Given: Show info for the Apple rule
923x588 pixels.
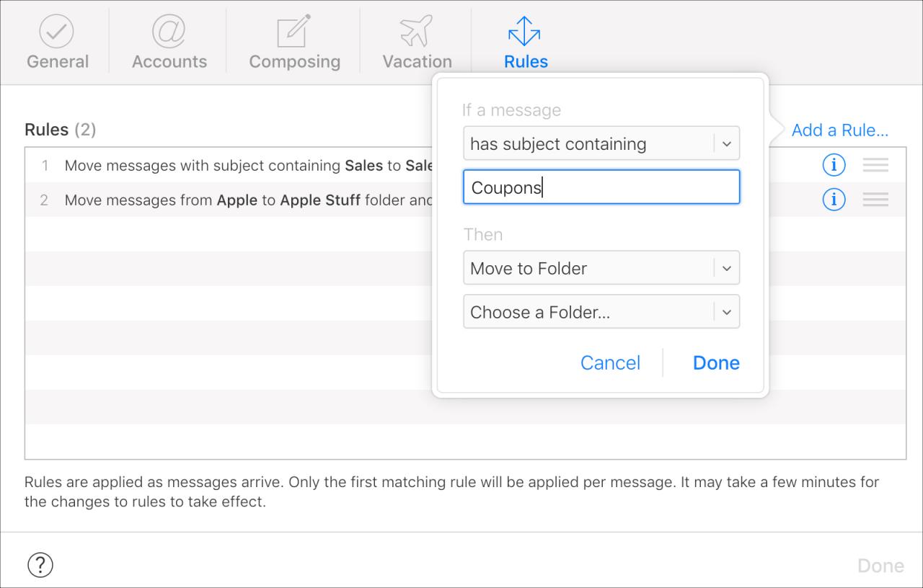Looking at the screenshot, I should (834, 199).
